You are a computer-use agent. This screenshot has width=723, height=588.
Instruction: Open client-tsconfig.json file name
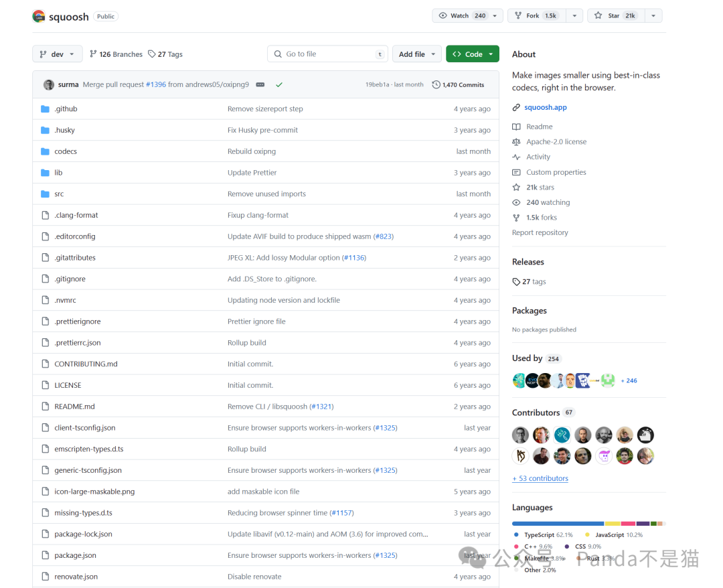pyautogui.click(x=85, y=427)
